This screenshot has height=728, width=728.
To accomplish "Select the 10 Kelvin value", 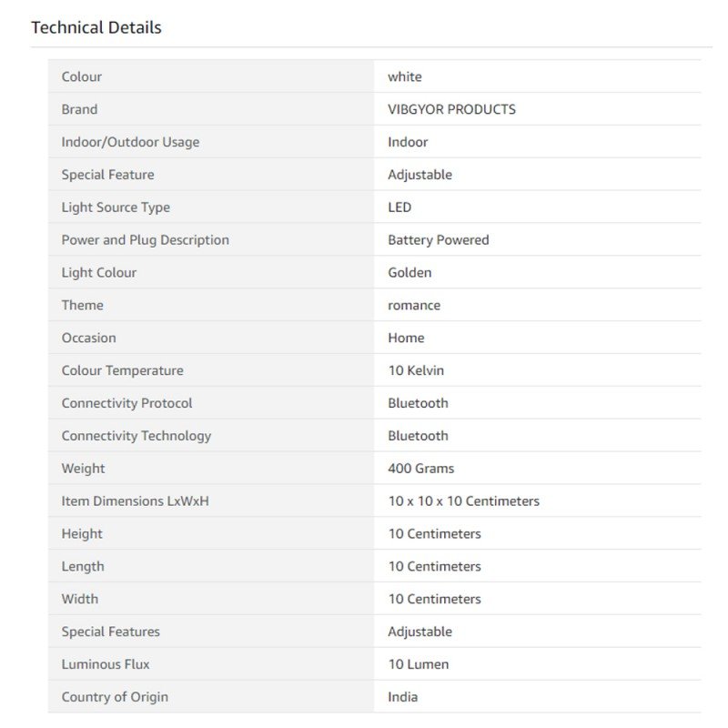I will tap(416, 370).
